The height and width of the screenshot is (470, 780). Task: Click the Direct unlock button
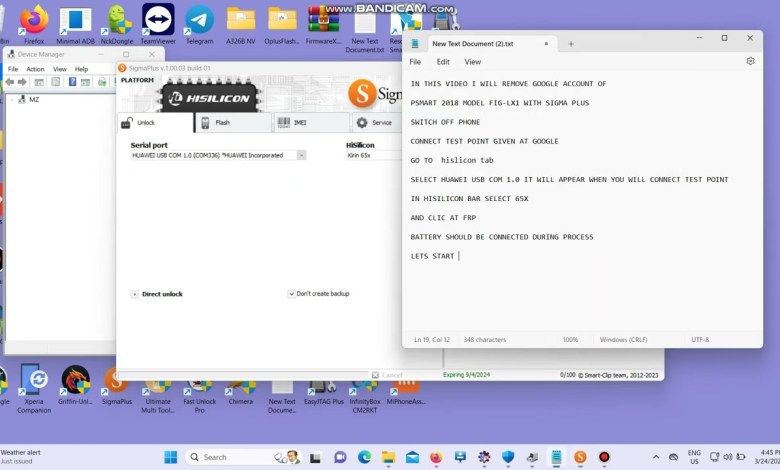[157, 294]
